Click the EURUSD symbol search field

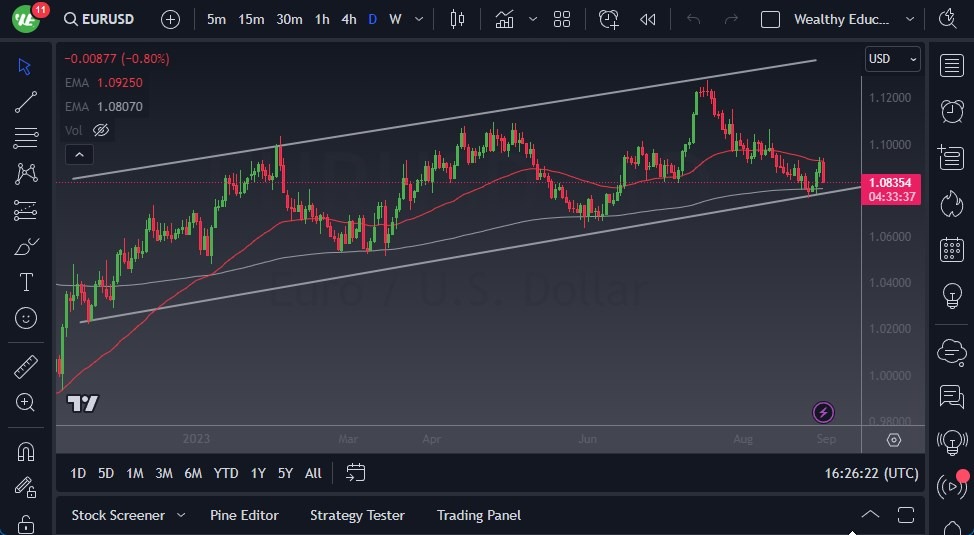(x=98, y=19)
